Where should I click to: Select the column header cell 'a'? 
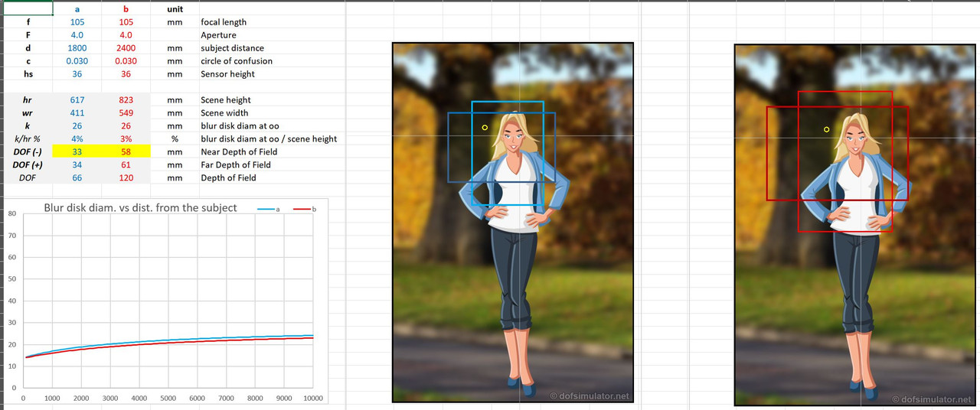pos(77,9)
